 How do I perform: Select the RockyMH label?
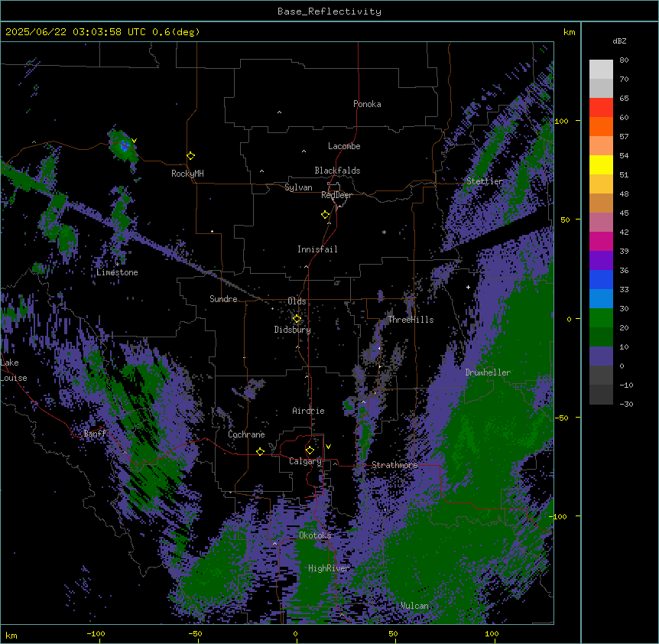coord(187,174)
